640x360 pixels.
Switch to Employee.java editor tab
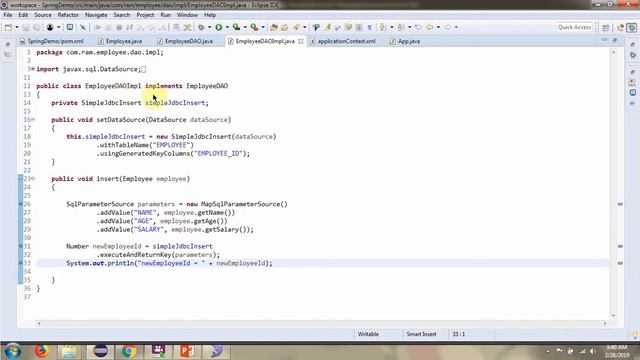120,41
